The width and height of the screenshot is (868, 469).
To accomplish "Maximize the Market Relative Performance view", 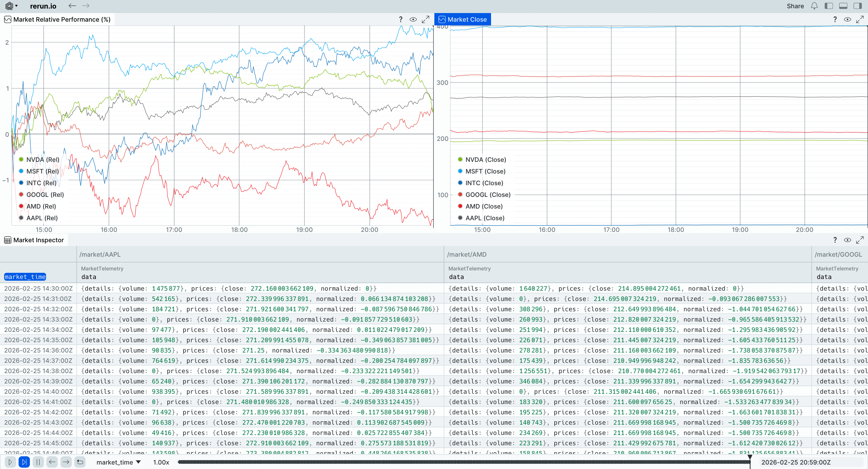I will tap(425, 20).
